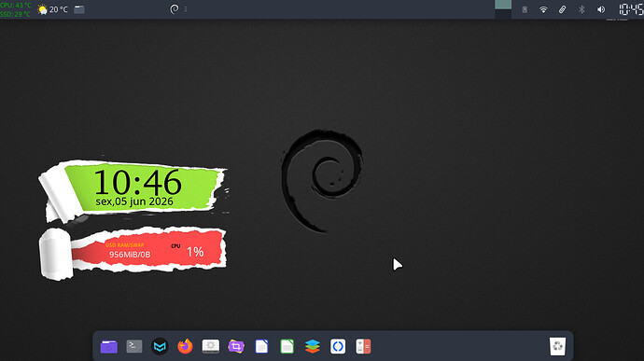Open the Wi-Fi network indicator

click(543, 9)
